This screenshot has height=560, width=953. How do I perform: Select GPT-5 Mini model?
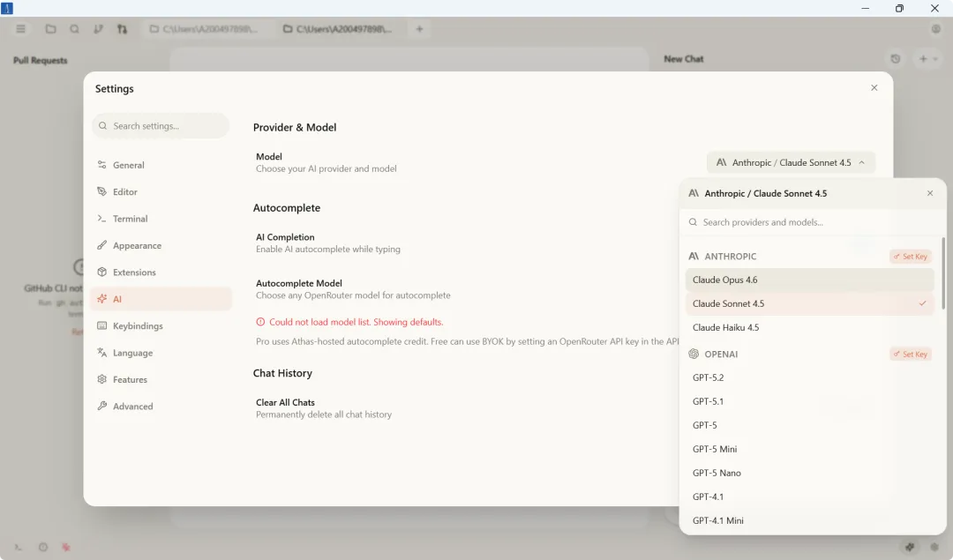tap(809, 449)
